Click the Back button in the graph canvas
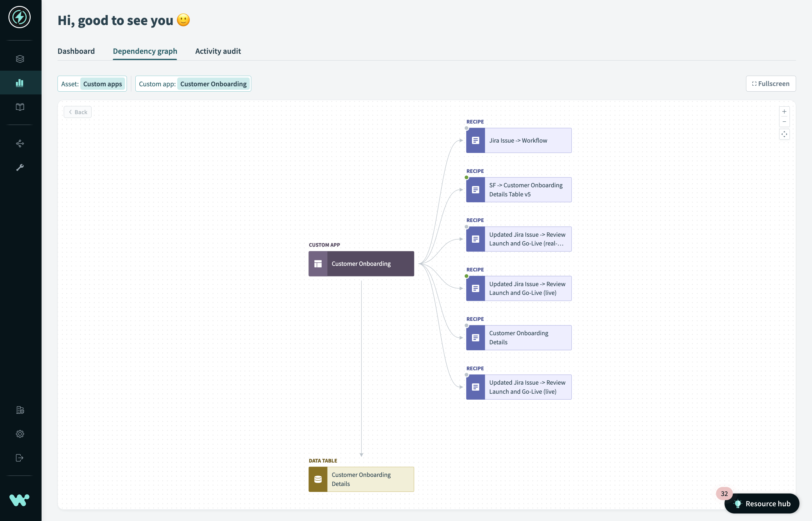Image resolution: width=812 pixels, height=521 pixels. (x=78, y=112)
